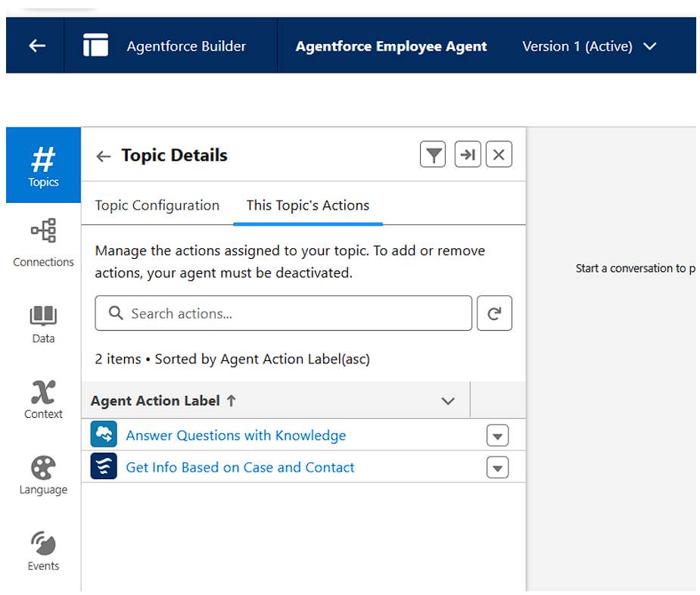The height and width of the screenshot is (595, 700).
Task: Sort by Agent Action Label column
Action: pos(163,400)
